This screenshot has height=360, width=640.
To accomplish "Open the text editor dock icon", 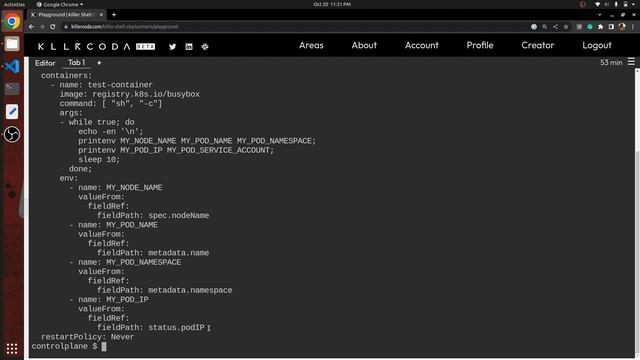I will coord(12,111).
